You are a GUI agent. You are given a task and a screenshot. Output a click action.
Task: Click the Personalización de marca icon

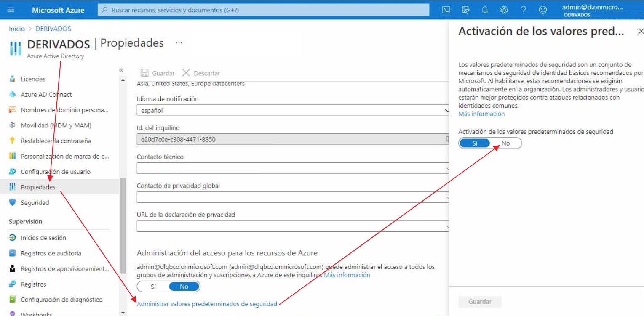point(12,156)
